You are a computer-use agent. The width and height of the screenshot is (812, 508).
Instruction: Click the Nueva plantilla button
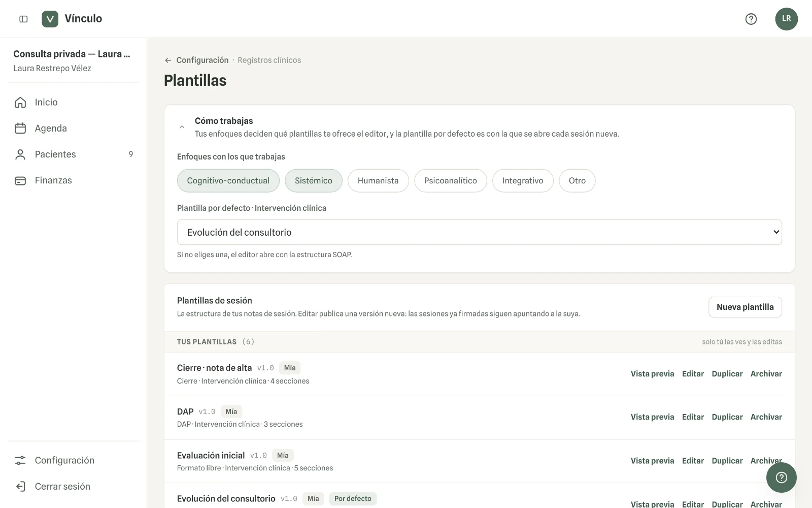coord(745,307)
